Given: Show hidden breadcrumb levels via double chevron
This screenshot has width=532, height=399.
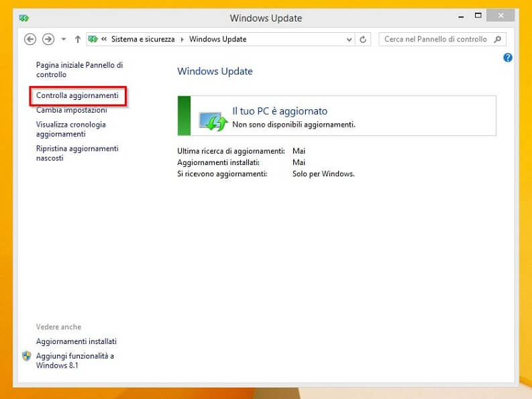Looking at the screenshot, I should [104, 39].
